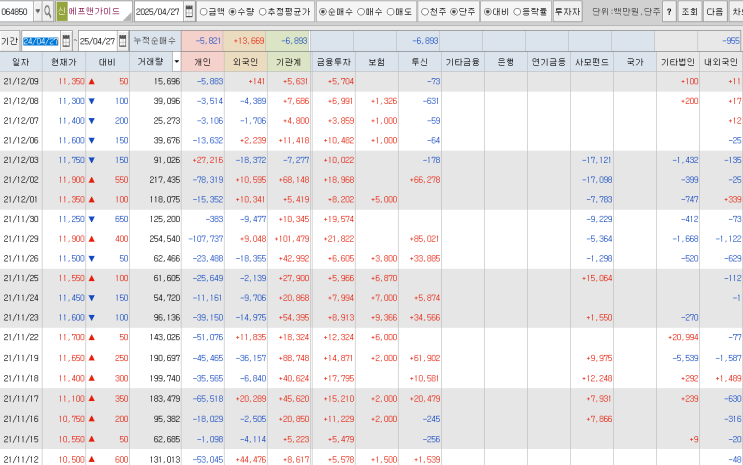This screenshot has width=743, height=465.
Task: Click the 투자자 button
Action: click(x=567, y=11)
